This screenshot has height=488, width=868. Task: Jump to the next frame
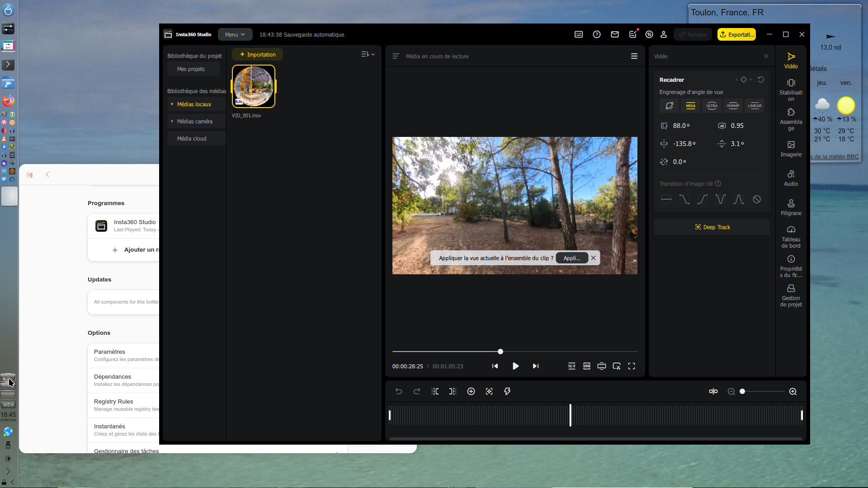coord(536,366)
